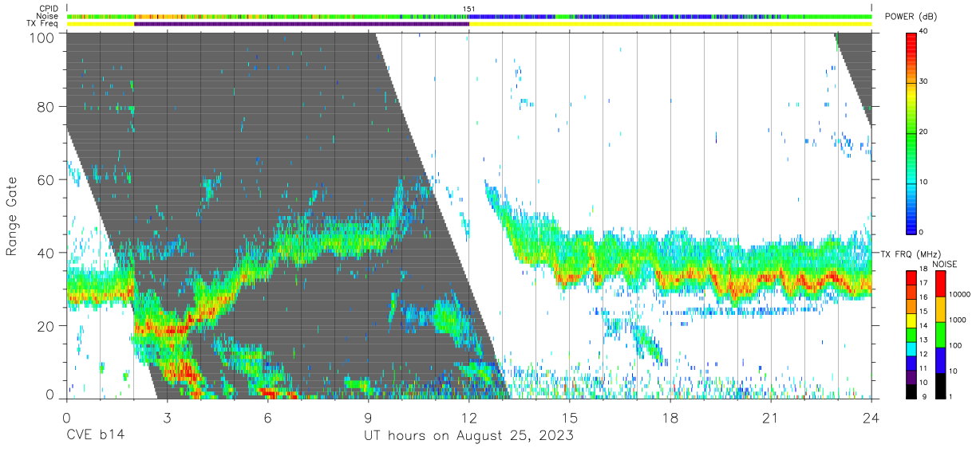This screenshot has height=452, width=980.
Task: Click the purple segment of TX Freq strip
Action: click(301, 24)
